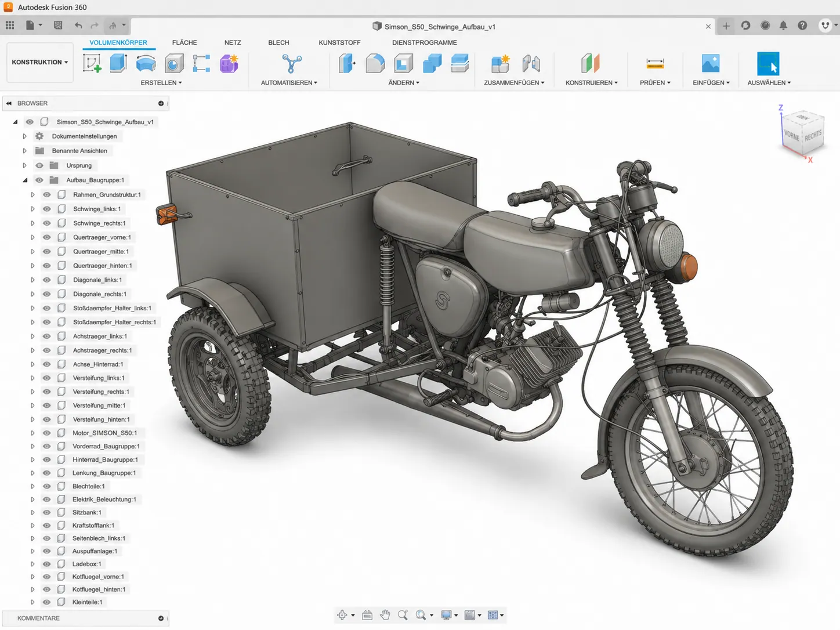Expand the Dokumenteinstellungen node
This screenshot has width=840, height=630.
[x=24, y=136]
